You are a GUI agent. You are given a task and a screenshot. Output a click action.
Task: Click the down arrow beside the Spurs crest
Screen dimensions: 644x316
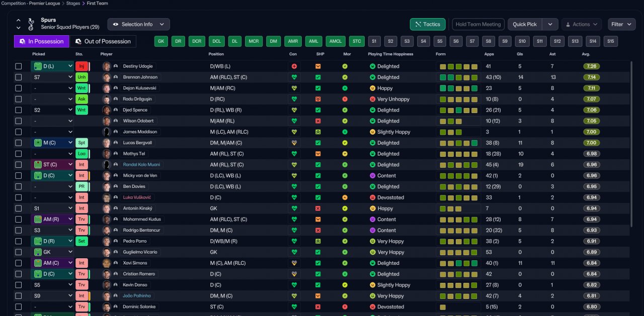pyautogui.click(x=19, y=28)
